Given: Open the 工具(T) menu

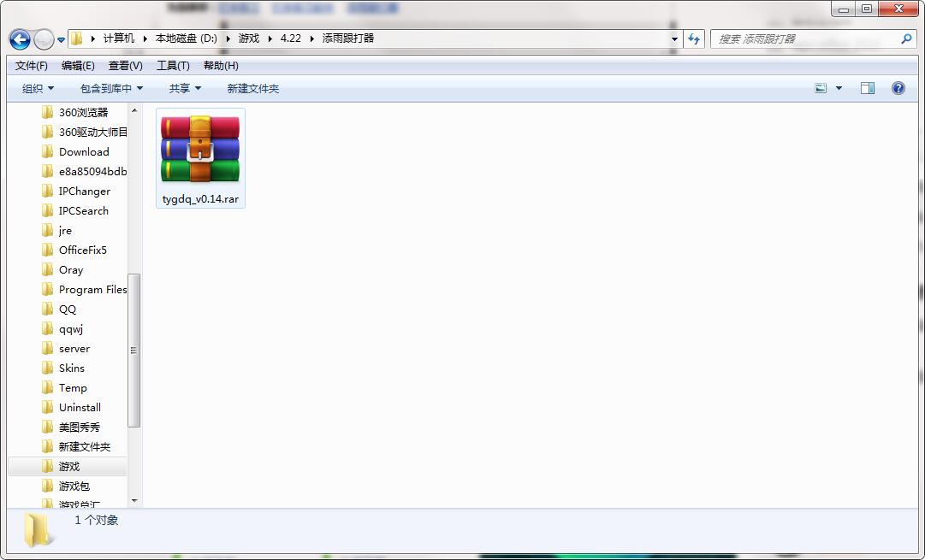Looking at the screenshot, I should pyautogui.click(x=173, y=66).
